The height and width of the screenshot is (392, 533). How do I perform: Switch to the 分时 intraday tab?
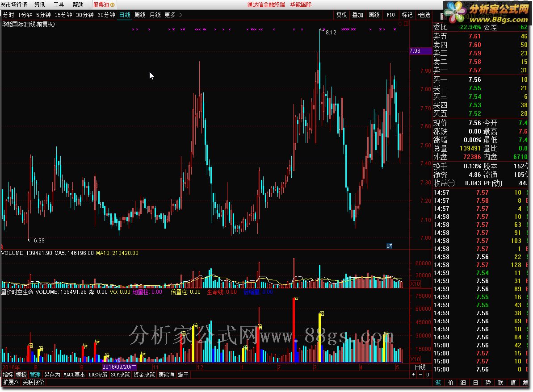pyautogui.click(x=8, y=15)
